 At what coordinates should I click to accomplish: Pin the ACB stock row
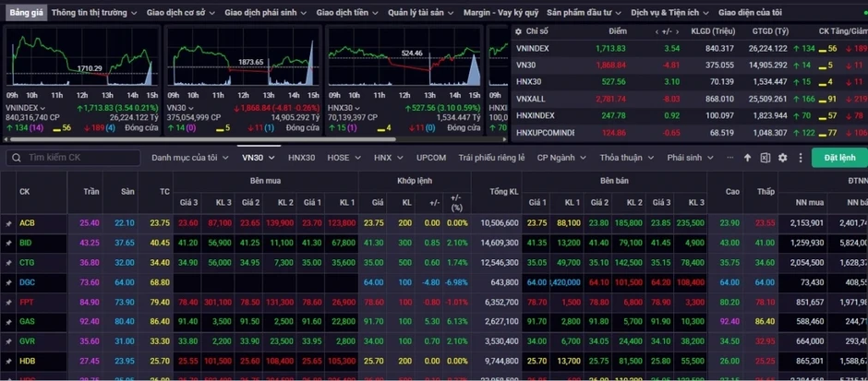tap(8, 223)
